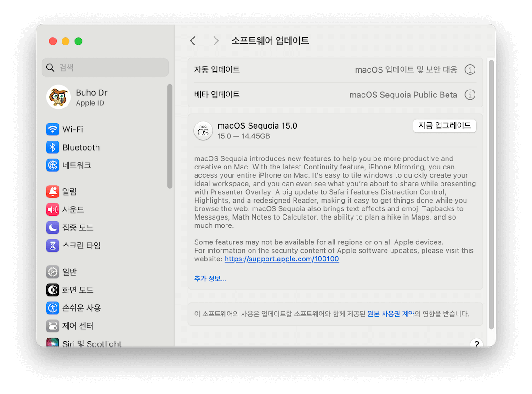Click the Apple ID text

90,103
